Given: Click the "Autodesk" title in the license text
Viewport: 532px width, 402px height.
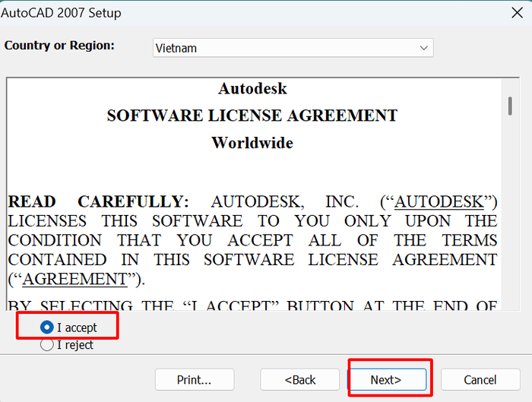Looking at the screenshot, I should coord(252,88).
